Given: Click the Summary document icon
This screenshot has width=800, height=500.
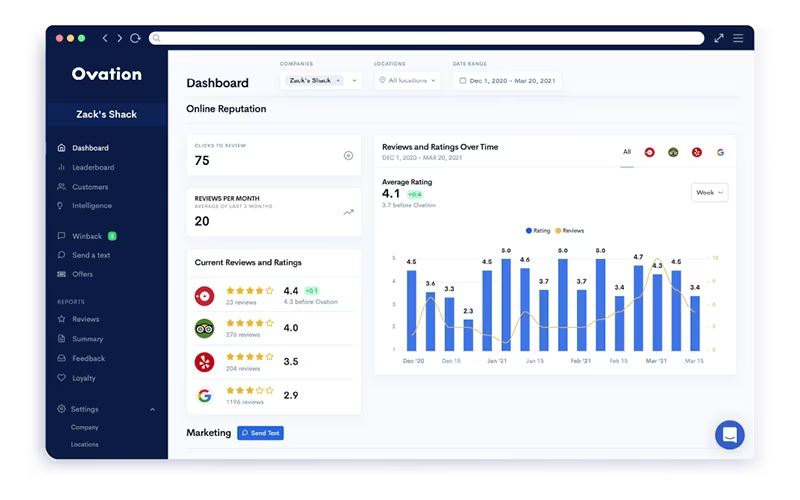Looking at the screenshot, I should coord(61,339).
